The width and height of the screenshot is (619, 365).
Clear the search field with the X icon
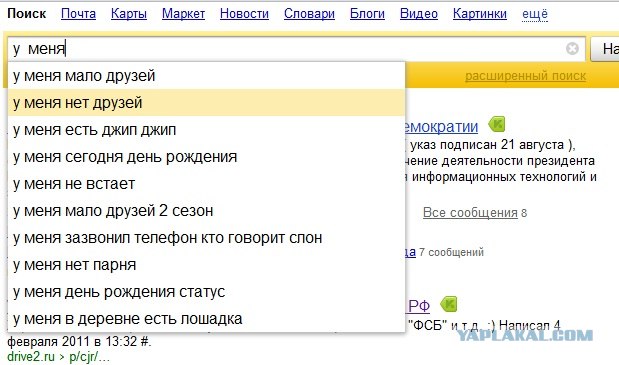pos(572,49)
